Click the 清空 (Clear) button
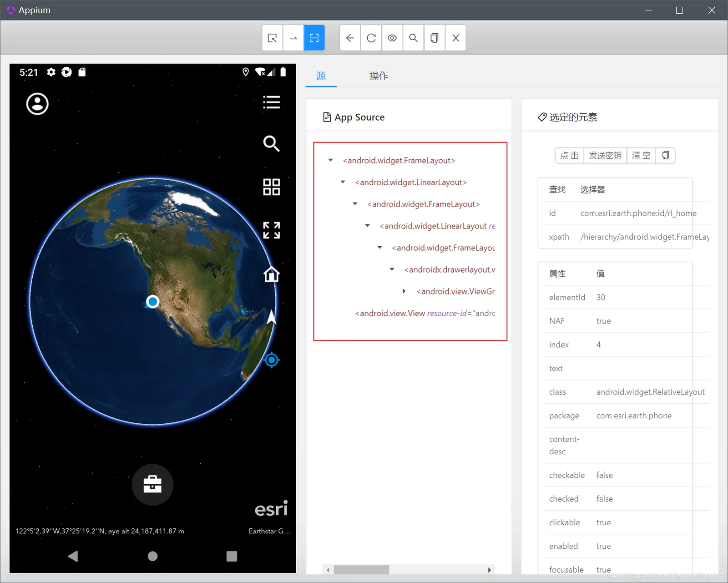This screenshot has height=583, width=728. [641, 156]
